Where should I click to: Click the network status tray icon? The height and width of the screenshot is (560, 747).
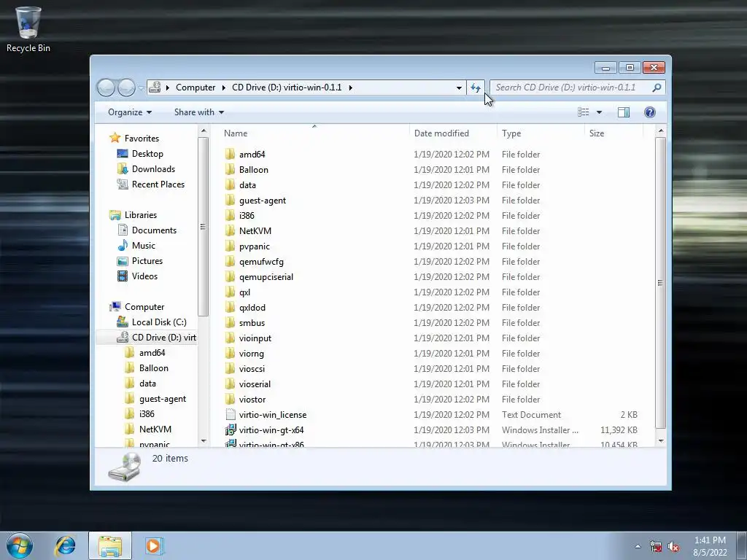click(656, 546)
